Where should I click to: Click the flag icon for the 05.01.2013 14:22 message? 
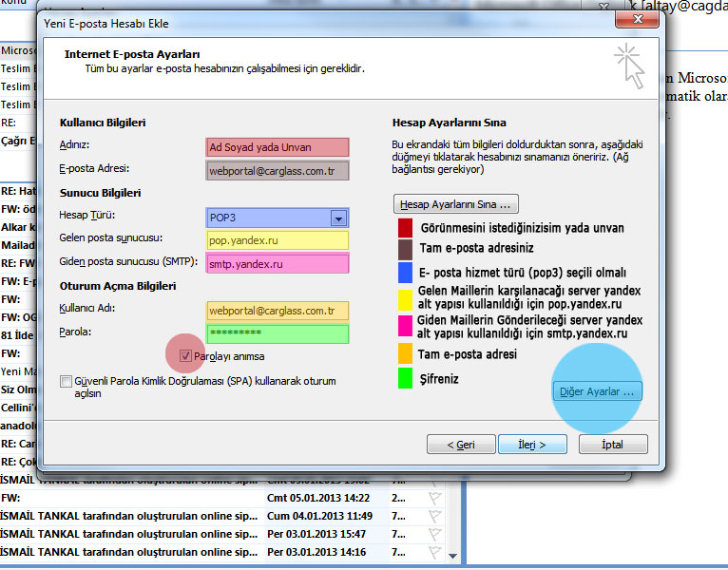click(434, 498)
